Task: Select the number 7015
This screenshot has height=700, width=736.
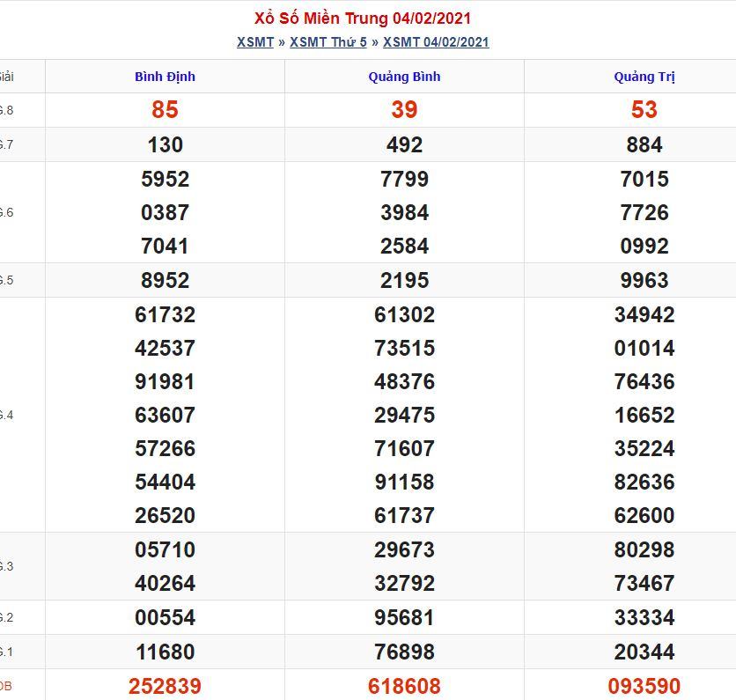Action: [x=644, y=179]
